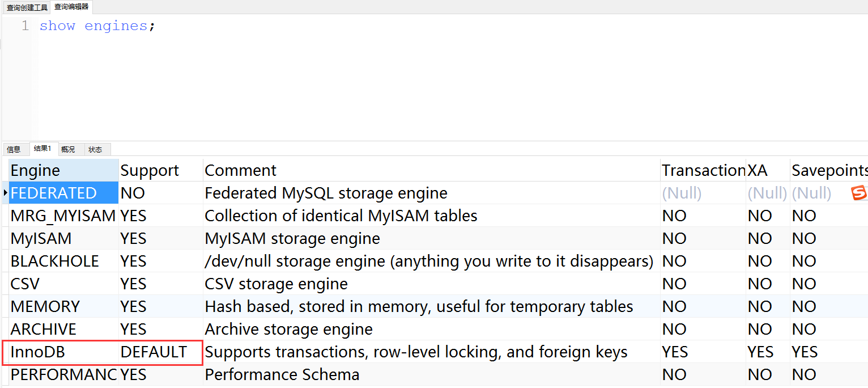Select the 查询编辑器 tab
Viewport: 868px width, 388px height.
click(x=71, y=7)
